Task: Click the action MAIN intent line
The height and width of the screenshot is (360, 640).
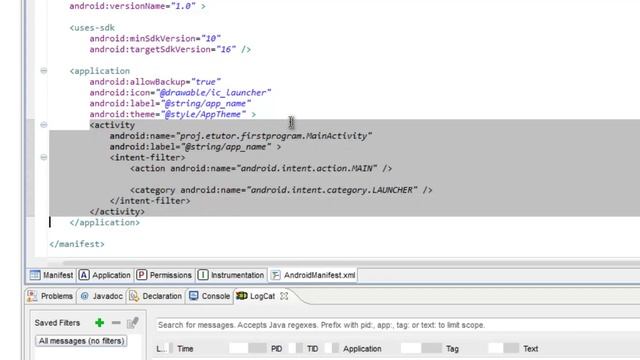Action: coord(261,168)
